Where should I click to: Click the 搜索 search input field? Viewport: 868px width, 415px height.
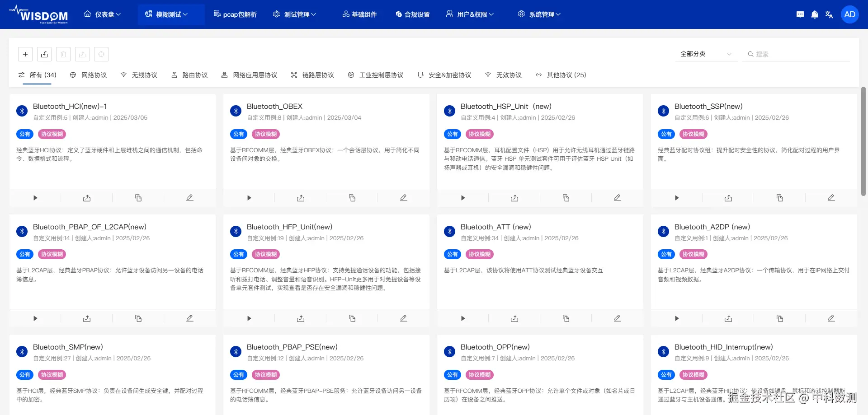[797, 54]
